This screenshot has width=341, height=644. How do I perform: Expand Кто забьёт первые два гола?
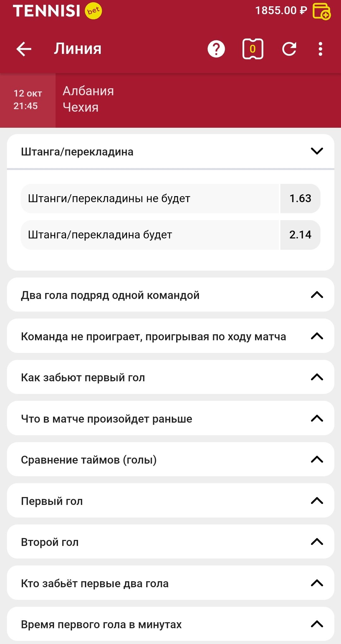[317, 583]
